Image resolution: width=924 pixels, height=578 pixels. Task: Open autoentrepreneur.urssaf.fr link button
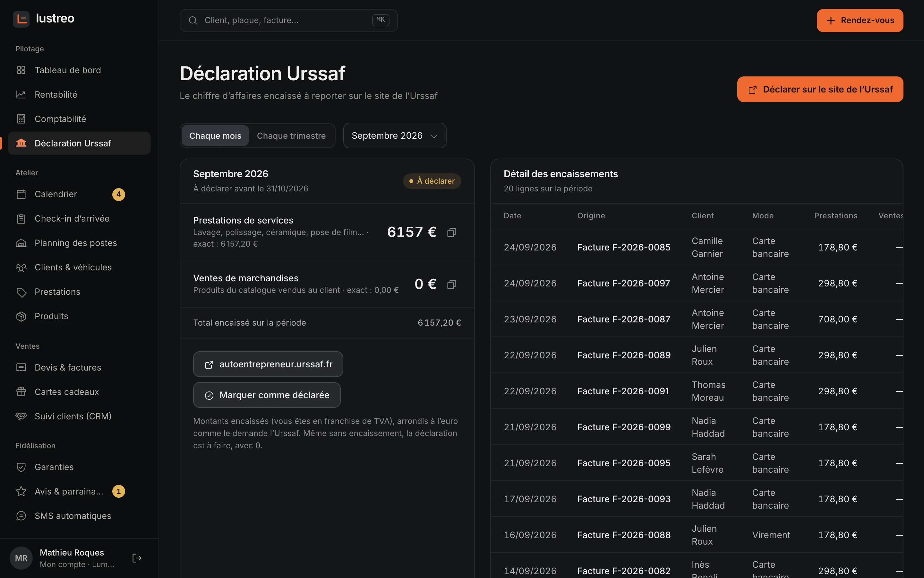pyautogui.click(x=268, y=364)
